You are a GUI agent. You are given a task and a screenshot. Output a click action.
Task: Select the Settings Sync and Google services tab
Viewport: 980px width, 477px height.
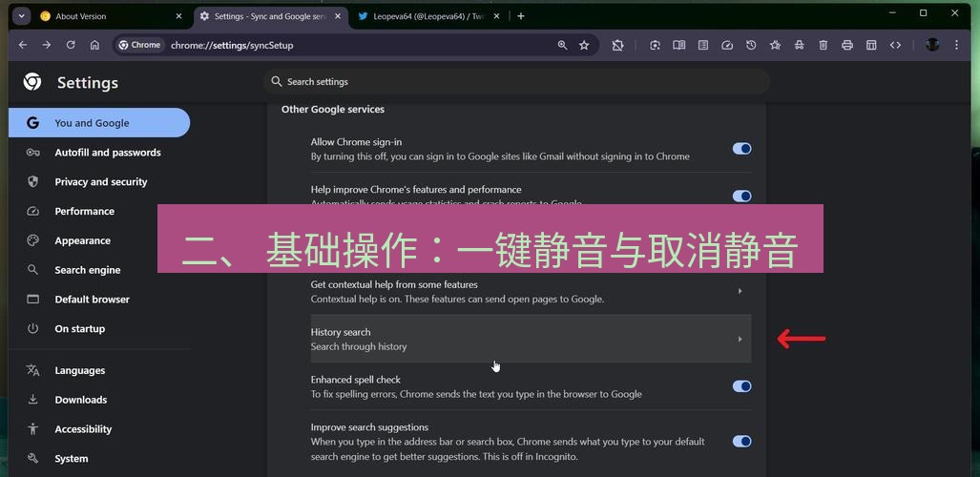click(x=270, y=16)
